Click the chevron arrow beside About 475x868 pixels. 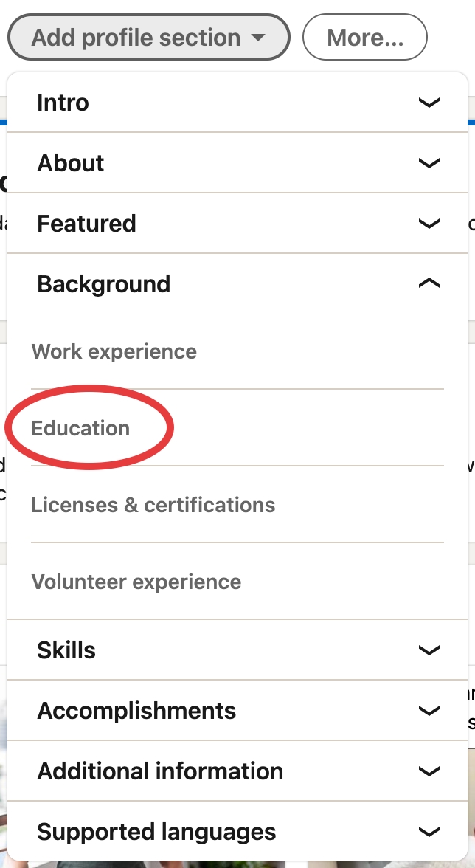pyautogui.click(x=429, y=163)
